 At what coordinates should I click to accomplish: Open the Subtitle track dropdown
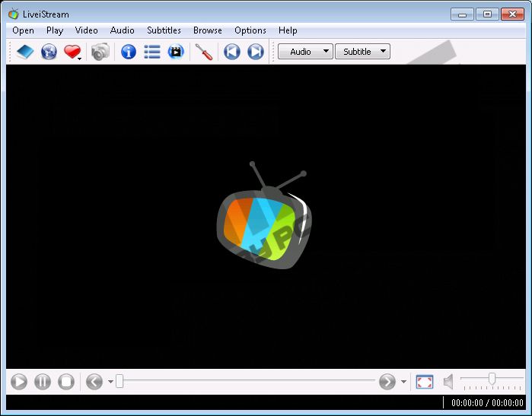click(x=362, y=52)
